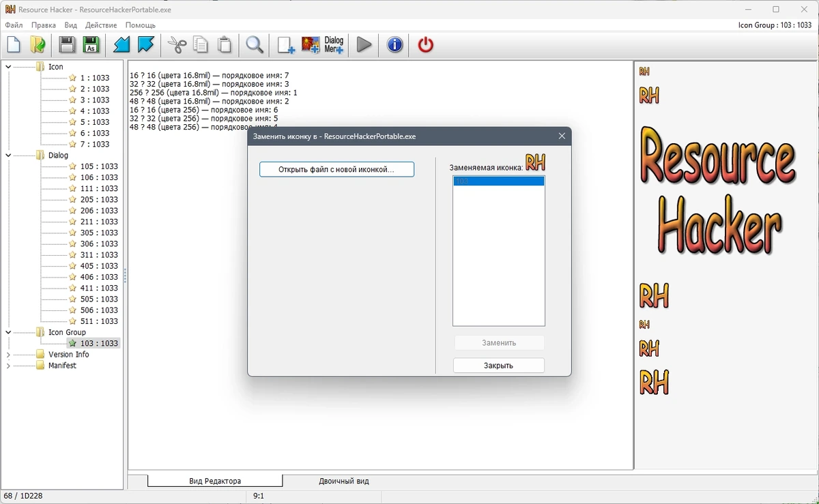
Task: Click the Manifest folder icon
Action: 40,366
